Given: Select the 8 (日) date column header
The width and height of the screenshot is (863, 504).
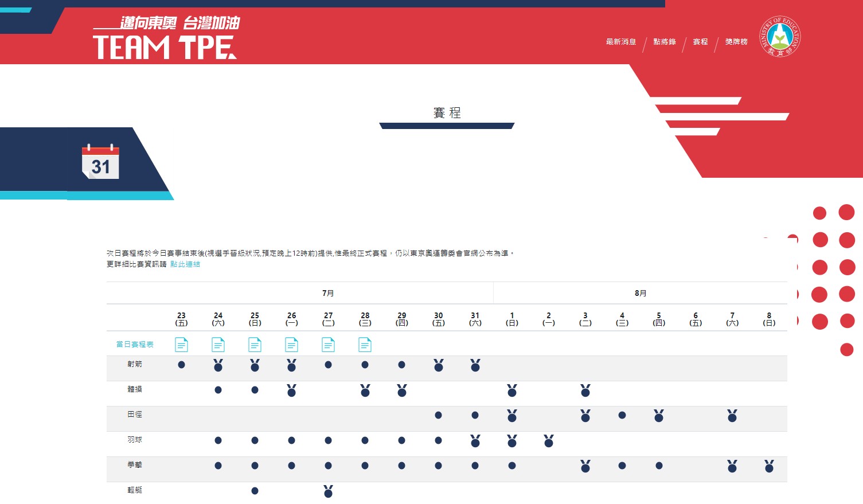Looking at the screenshot, I should (769, 319).
